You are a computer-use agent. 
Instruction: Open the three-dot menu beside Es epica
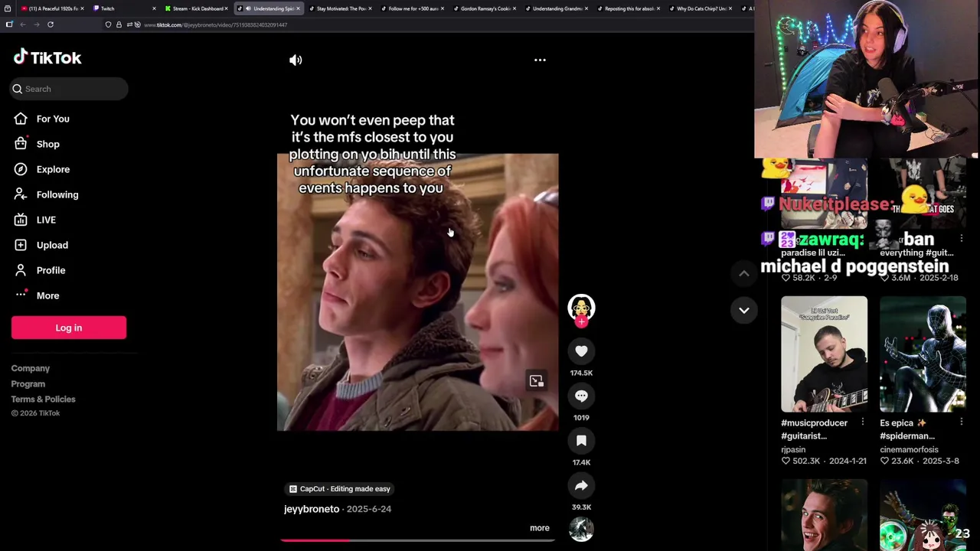(x=962, y=422)
